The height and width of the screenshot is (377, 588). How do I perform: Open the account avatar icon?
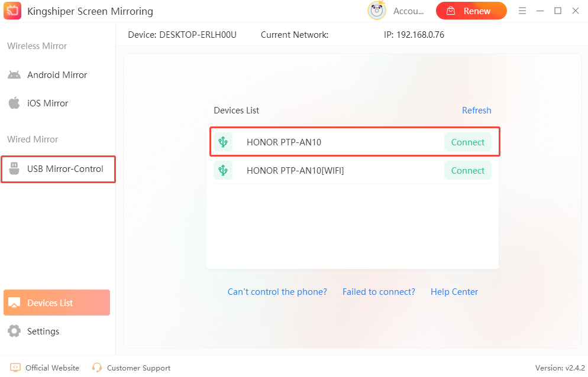point(377,10)
